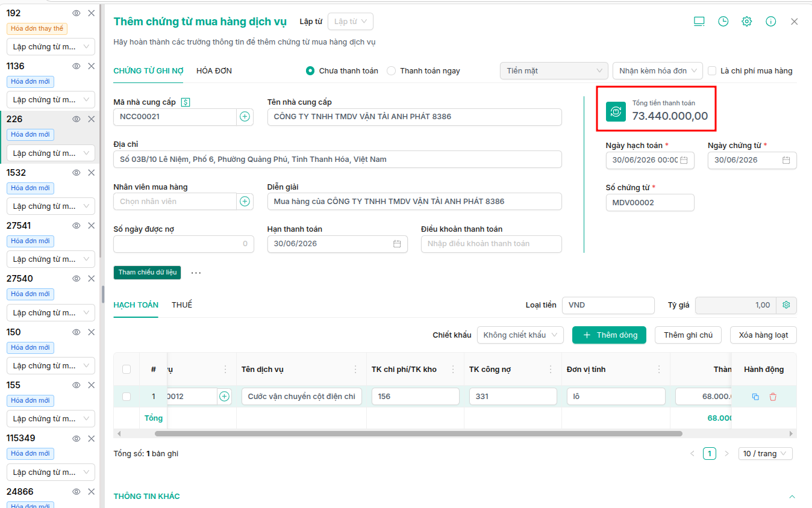Add new supplier with plus icon
This screenshot has height=508, width=812.
pos(245,117)
